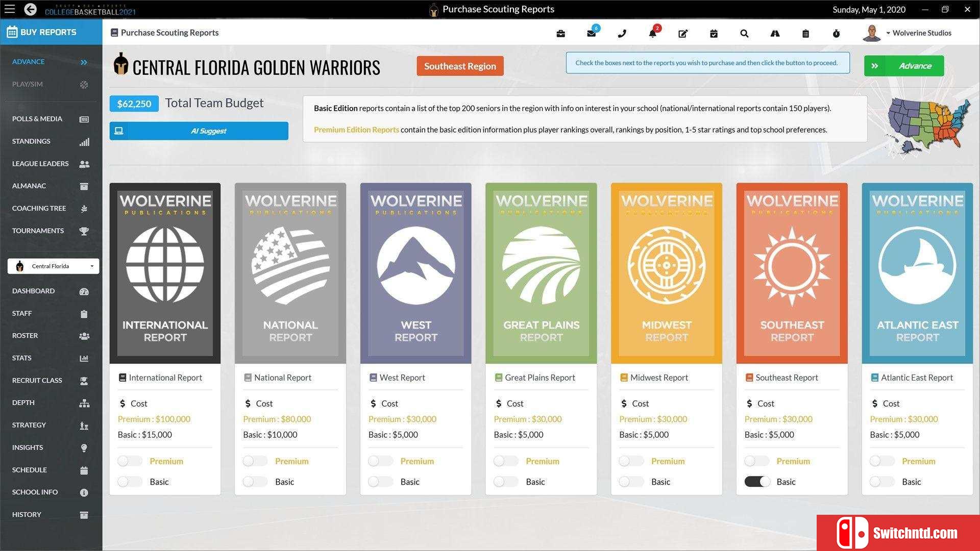Open Staff page
Viewport: 980px width, 551px height.
click(51, 314)
